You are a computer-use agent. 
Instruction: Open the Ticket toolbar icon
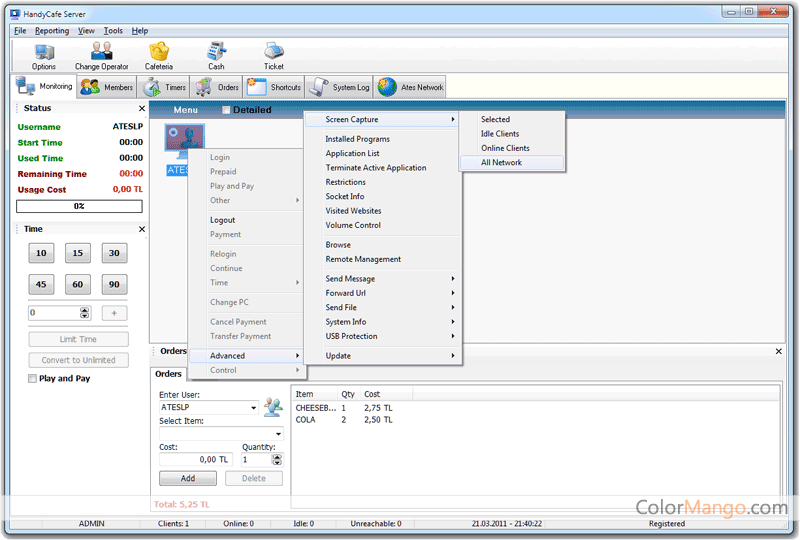(x=273, y=51)
